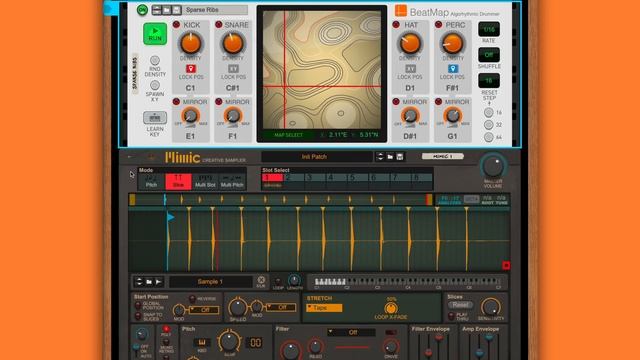Click the LEARN KEY keyboard icon
The width and height of the screenshot is (640, 360).
pos(155,118)
